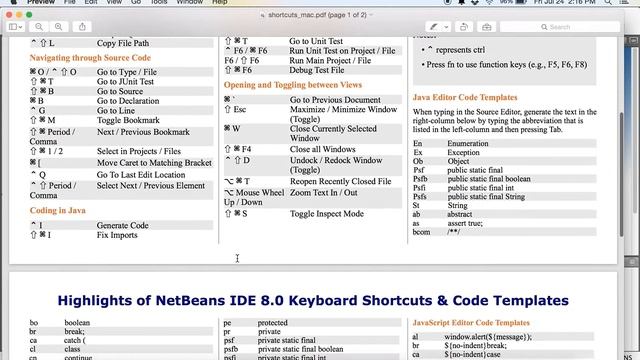Click 'public static final String' text
Screen dimensions: 640x360
(x=486, y=197)
